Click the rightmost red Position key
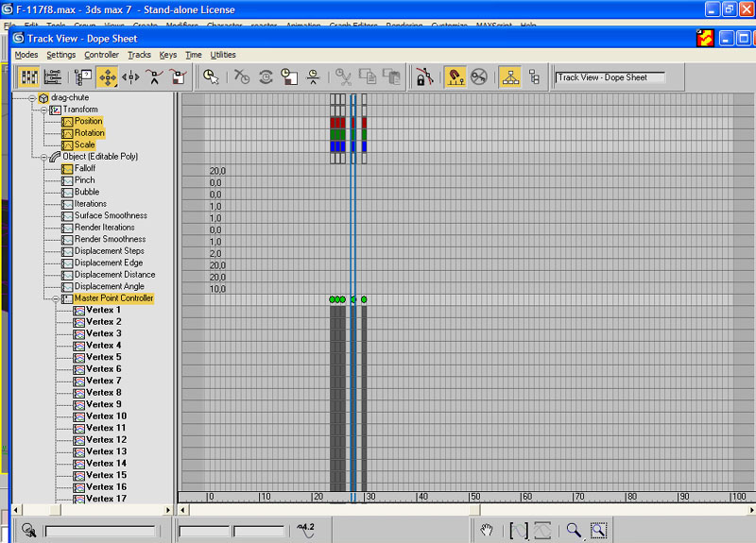The image size is (756, 543). pos(364,123)
